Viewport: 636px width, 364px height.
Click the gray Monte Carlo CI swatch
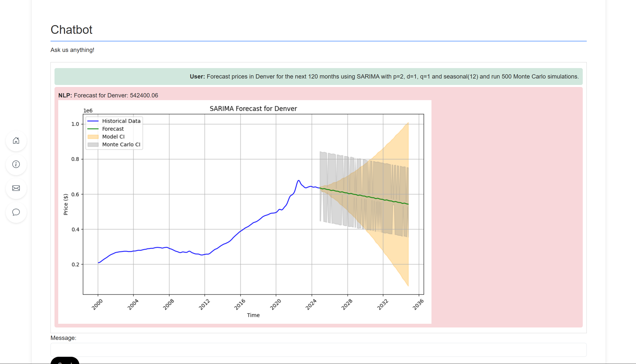coord(93,145)
